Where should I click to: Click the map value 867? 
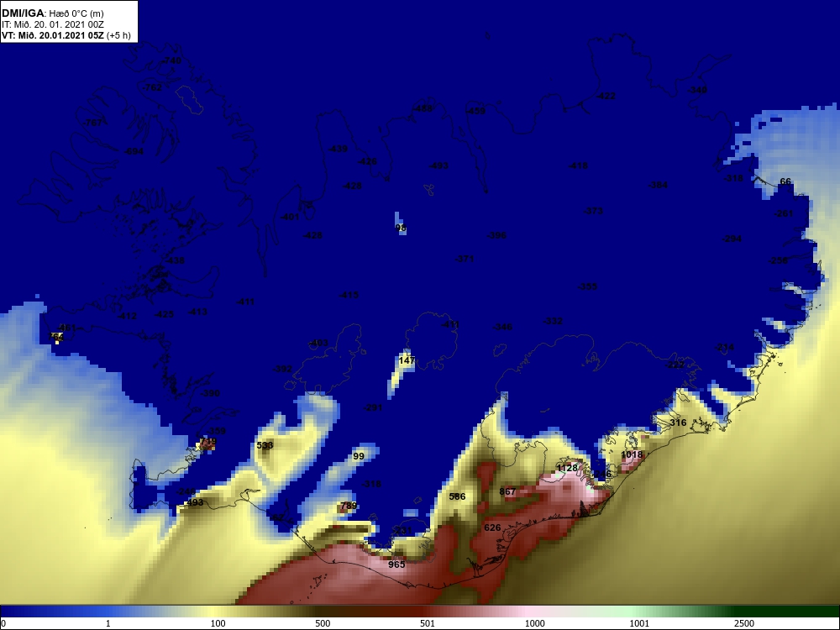point(507,491)
